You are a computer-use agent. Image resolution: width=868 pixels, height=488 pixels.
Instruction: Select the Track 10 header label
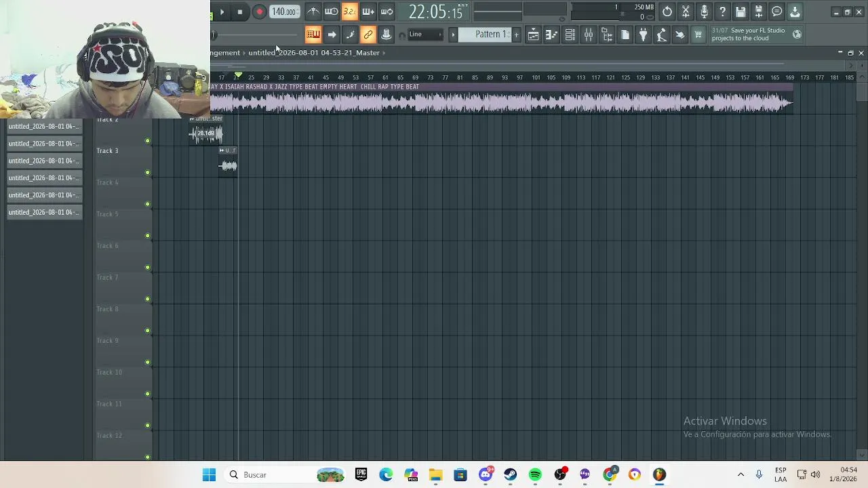109,372
